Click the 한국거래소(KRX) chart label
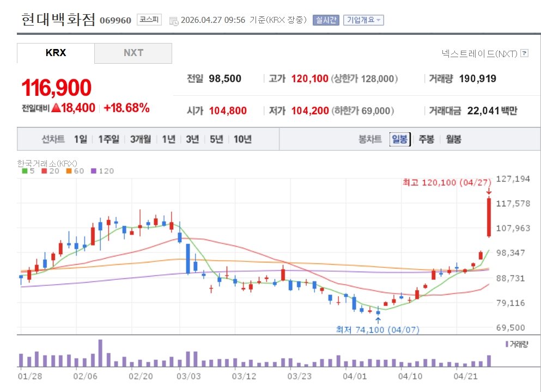This screenshot has width=541, height=392. (47, 163)
